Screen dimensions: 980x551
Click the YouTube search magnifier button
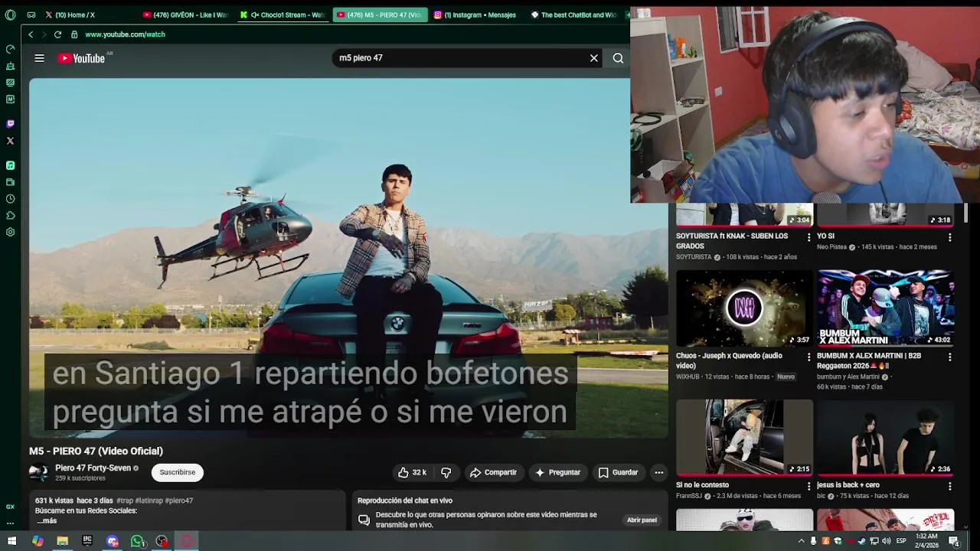[618, 58]
